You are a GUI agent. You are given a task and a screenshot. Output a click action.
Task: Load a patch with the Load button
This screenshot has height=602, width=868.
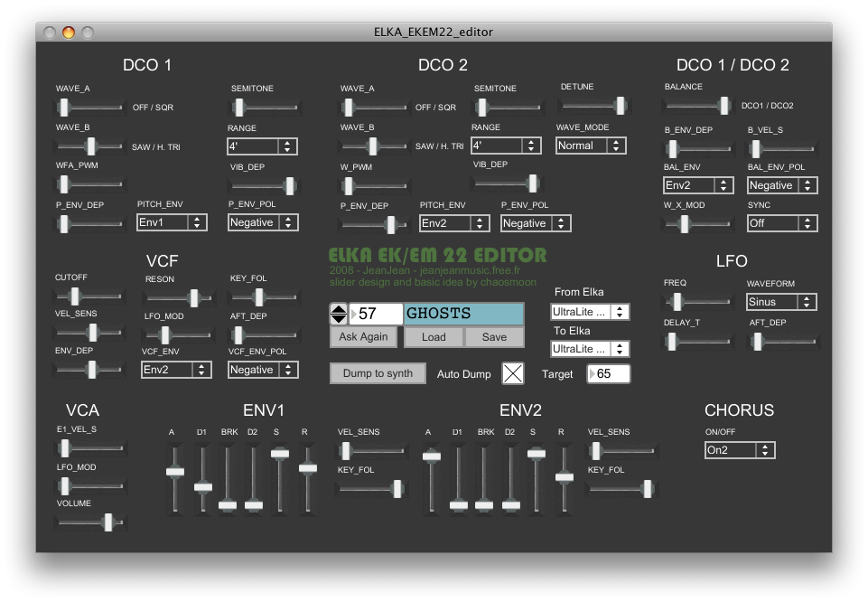[x=434, y=337]
